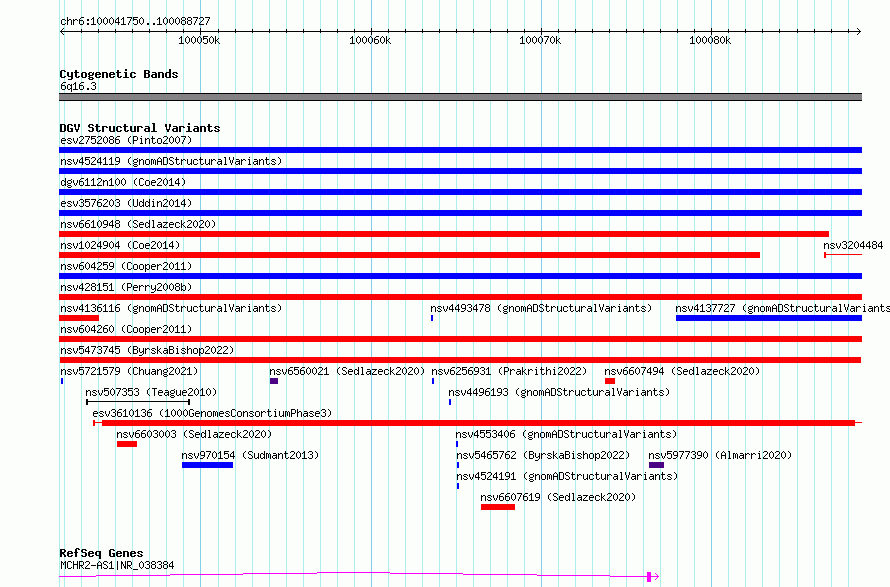Click the nsv4496193 gnomAD label

[559, 392]
